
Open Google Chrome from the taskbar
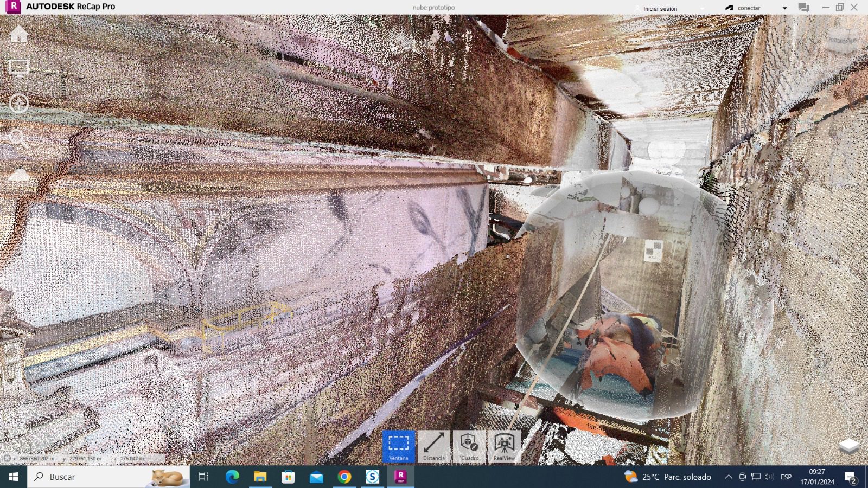pos(344,477)
